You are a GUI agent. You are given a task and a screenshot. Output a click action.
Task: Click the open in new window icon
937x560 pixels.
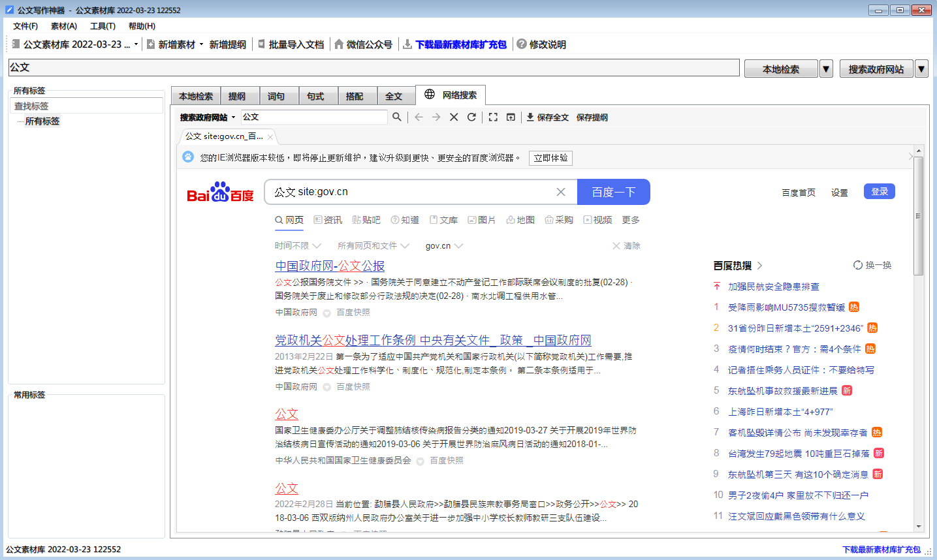point(511,117)
